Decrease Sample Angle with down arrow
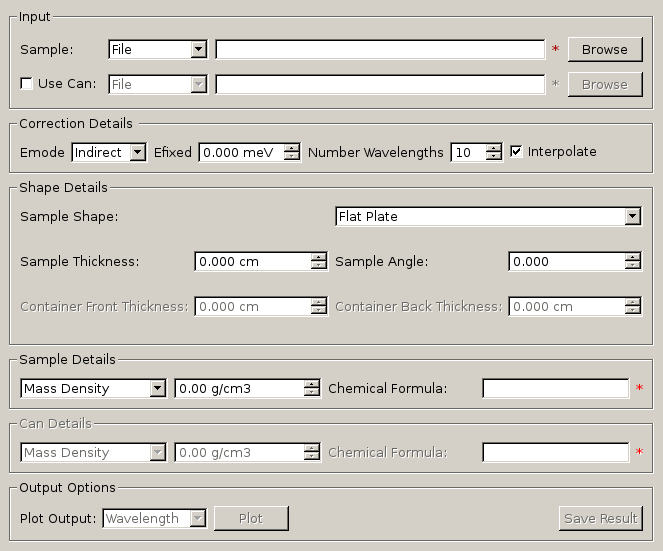Viewport: 663px width, 551px height. coord(633,266)
